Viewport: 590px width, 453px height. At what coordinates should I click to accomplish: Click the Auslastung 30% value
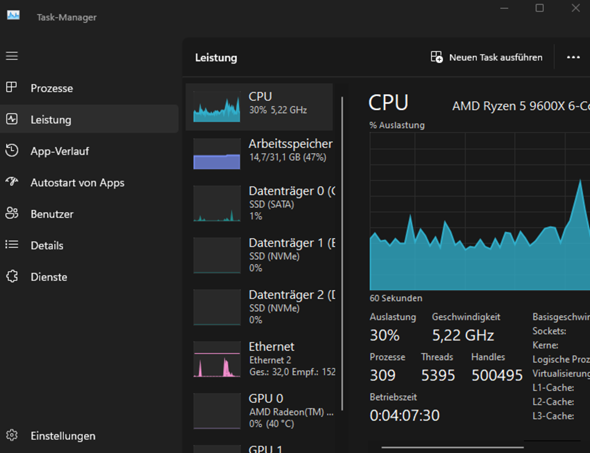385,335
